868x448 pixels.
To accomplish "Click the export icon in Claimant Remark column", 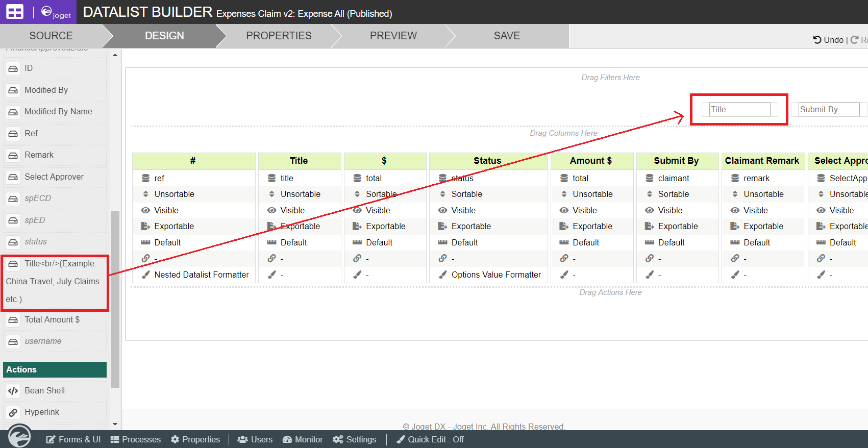I will [x=735, y=226].
